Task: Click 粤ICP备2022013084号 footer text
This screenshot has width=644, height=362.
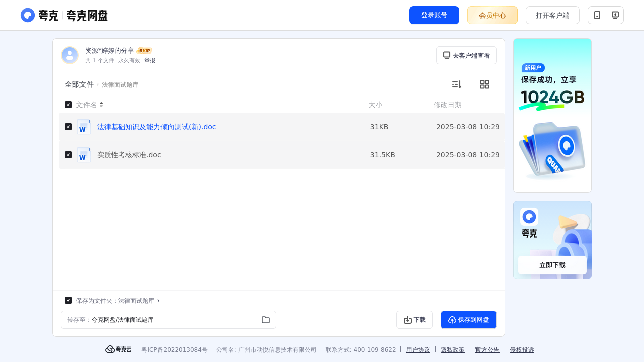Action: click(x=175, y=350)
